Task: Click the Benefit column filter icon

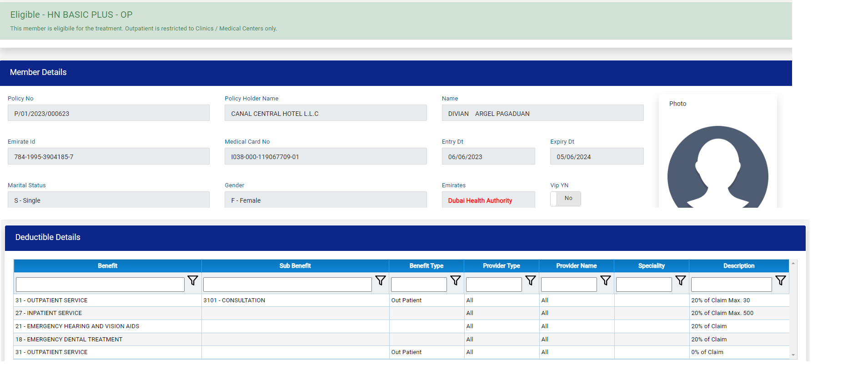Action: click(193, 281)
